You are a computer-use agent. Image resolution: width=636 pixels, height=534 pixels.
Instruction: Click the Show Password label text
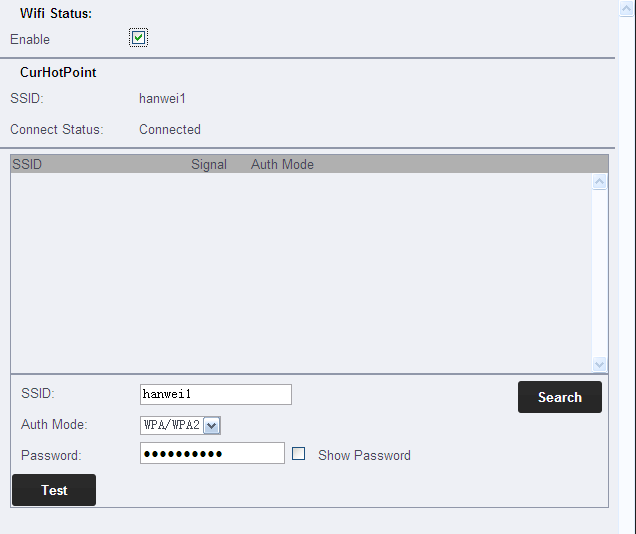pyautogui.click(x=364, y=455)
